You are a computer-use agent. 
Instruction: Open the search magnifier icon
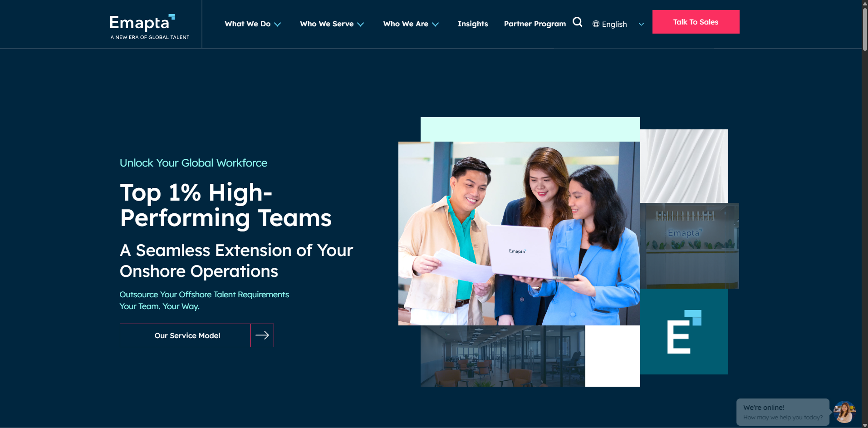pyautogui.click(x=577, y=22)
